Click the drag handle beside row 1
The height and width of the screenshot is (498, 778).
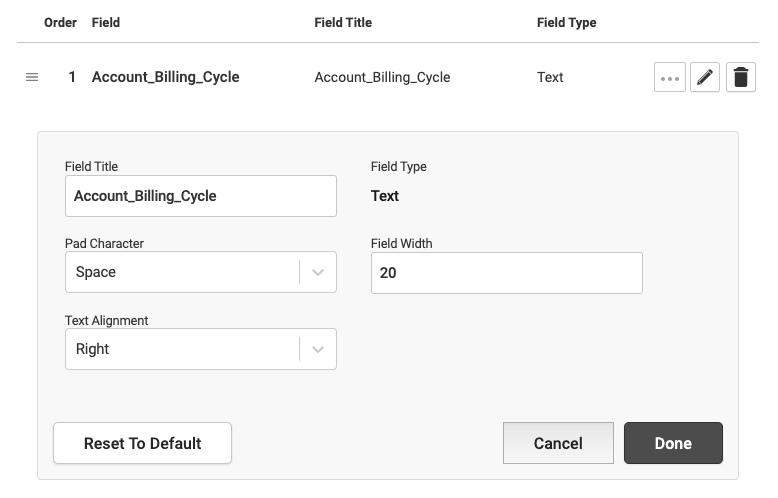32,77
